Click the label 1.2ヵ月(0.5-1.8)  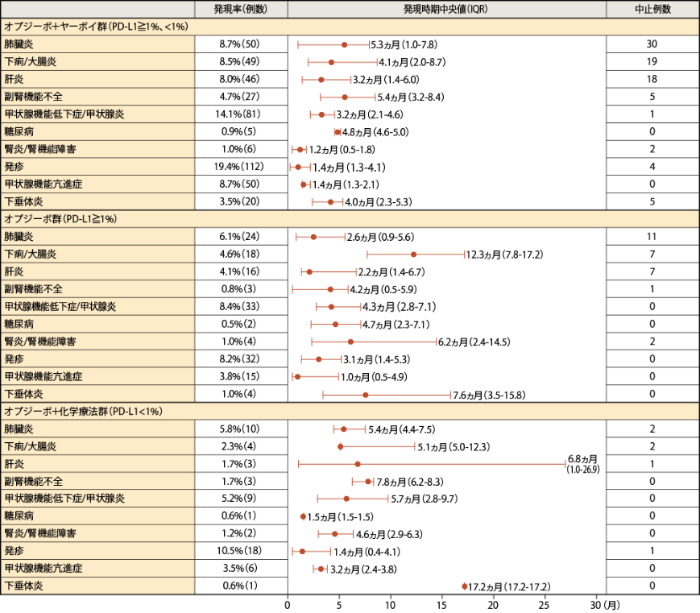342,150
